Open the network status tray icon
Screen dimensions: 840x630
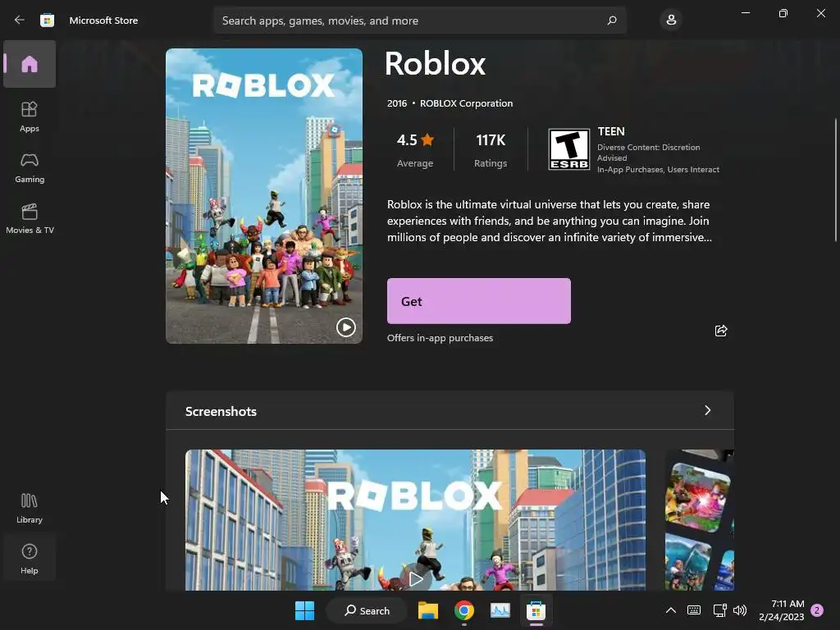[719, 610]
